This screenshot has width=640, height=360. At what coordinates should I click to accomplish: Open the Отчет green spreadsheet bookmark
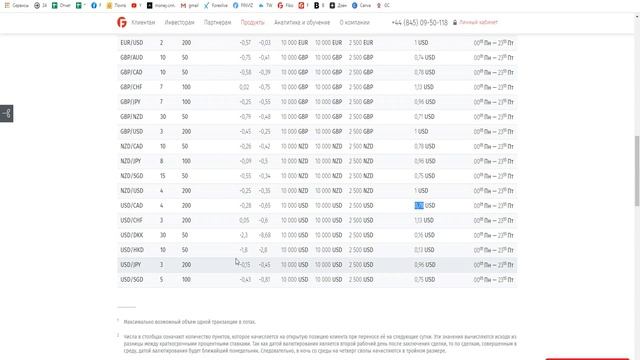[55, 5]
